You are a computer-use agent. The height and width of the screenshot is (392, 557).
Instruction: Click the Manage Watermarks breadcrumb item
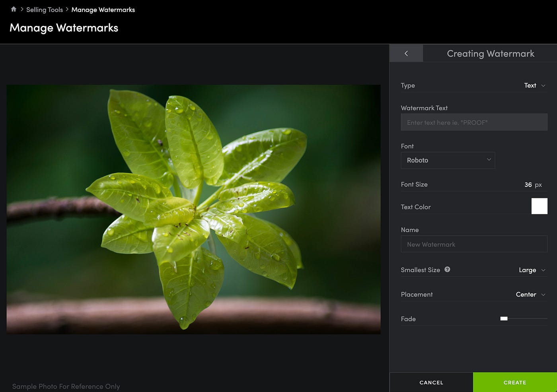click(103, 10)
